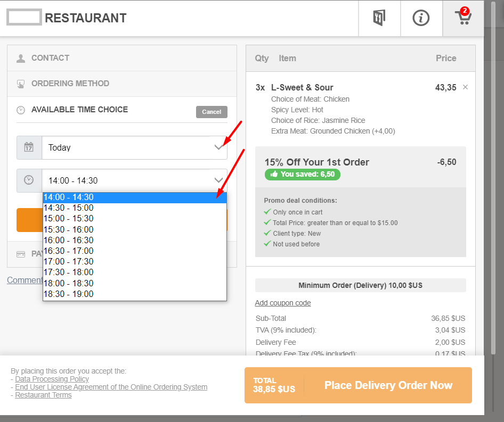Select the 14:00 - 14:30 time slot option
The width and height of the screenshot is (504, 422).
[x=135, y=197]
